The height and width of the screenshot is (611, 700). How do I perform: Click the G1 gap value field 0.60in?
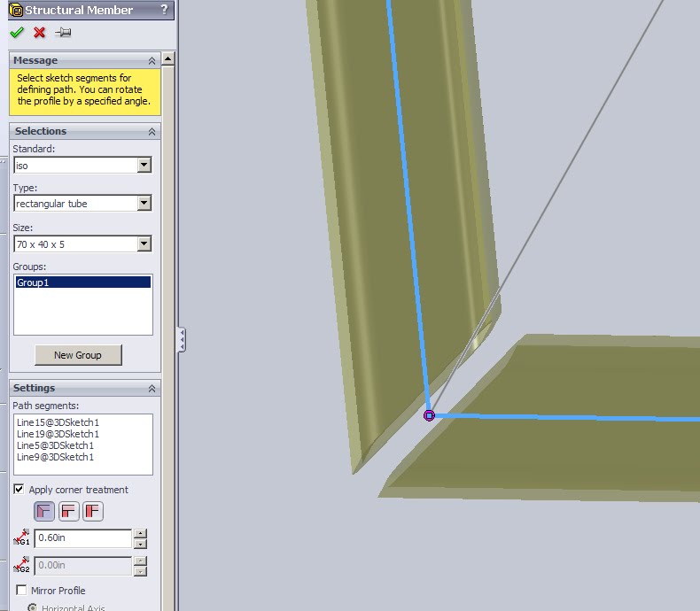point(83,538)
